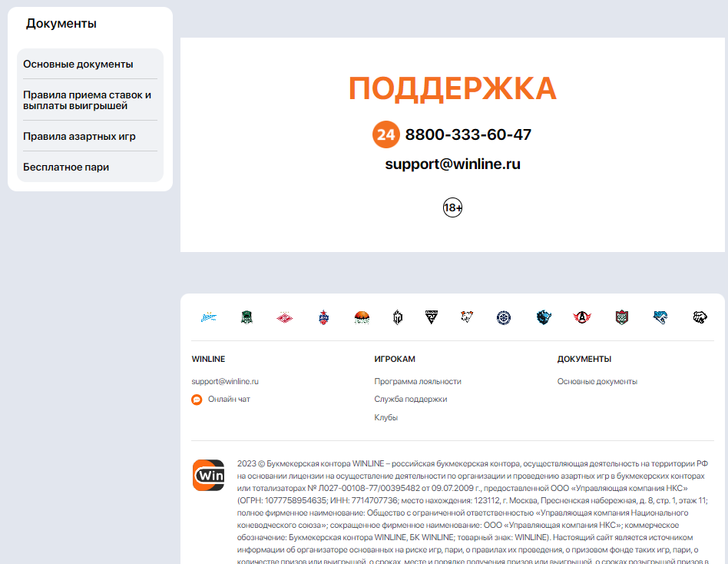Screen dimensions: 728x564
Task: Click the green-red Ak Bars shield logo
Action: [622, 318]
